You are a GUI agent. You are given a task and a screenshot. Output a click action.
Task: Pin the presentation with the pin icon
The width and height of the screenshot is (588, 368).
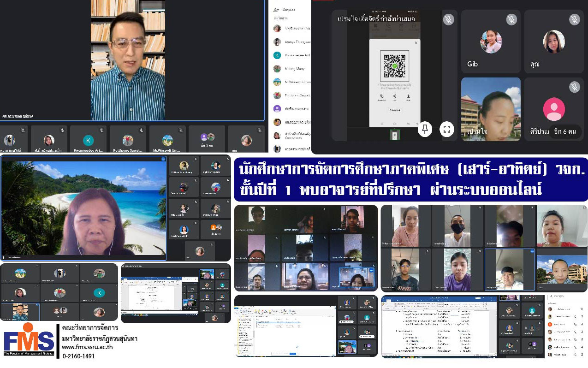tap(425, 130)
